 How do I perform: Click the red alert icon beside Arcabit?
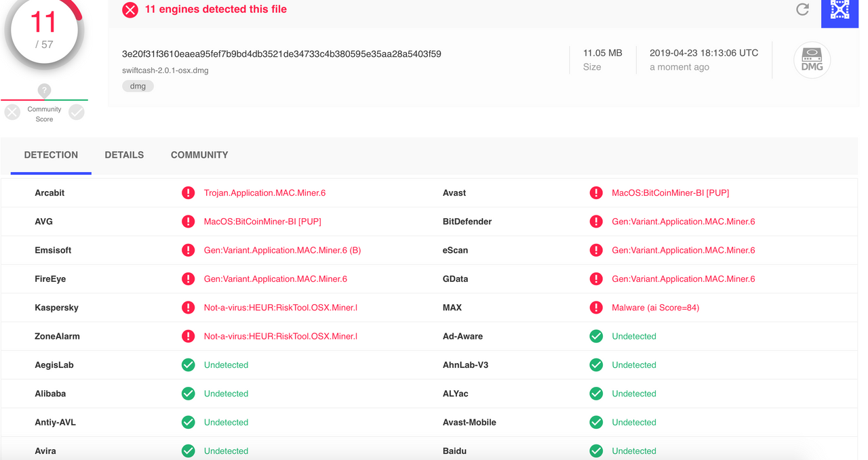pyautogui.click(x=189, y=193)
